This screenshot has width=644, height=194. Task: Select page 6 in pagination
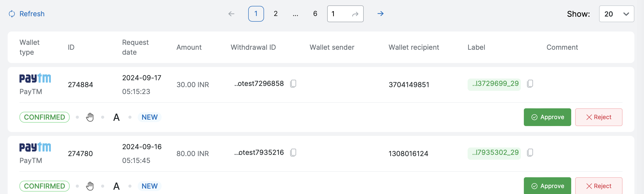[x=315, y=14]
